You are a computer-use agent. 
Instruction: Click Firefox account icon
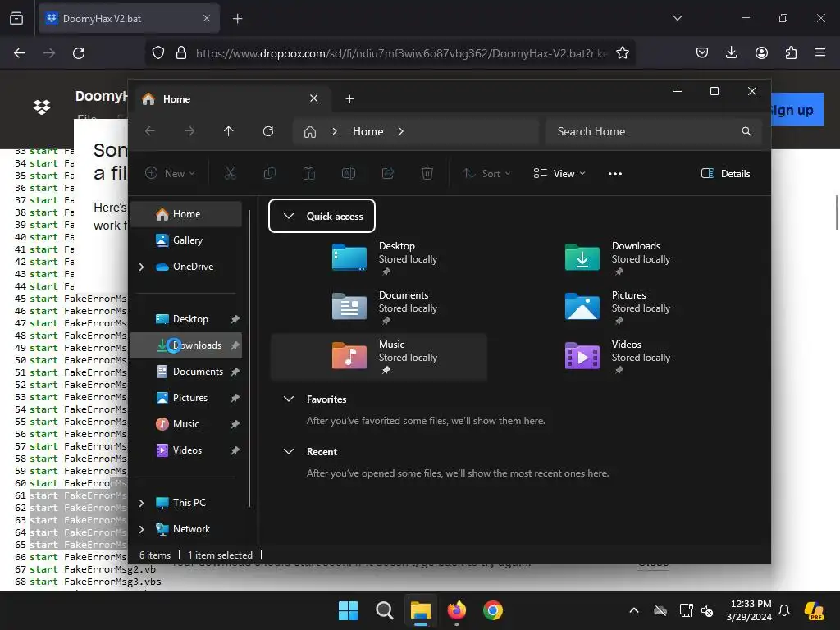(761, 52)
